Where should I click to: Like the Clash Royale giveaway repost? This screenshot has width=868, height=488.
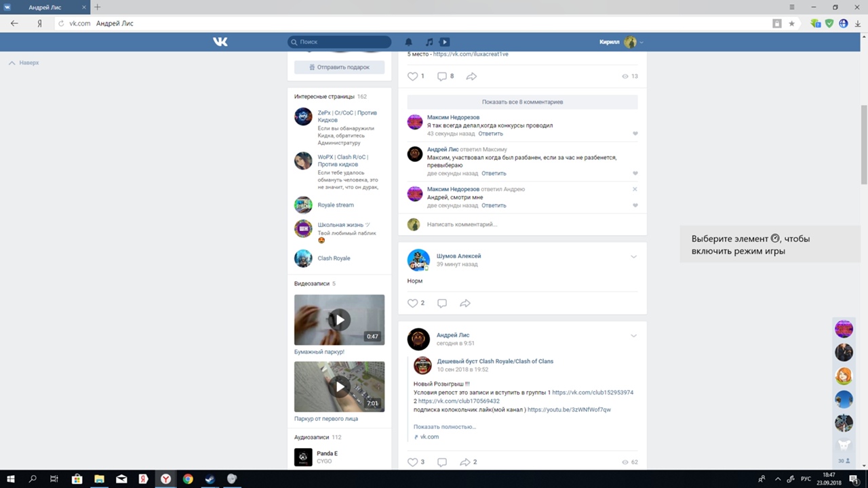[x=412, y=462]
